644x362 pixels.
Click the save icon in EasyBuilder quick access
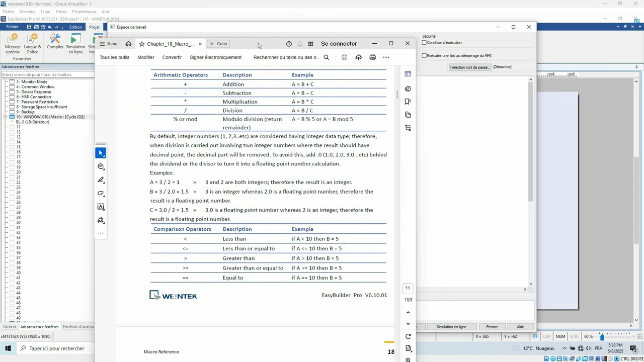point(29,27)
